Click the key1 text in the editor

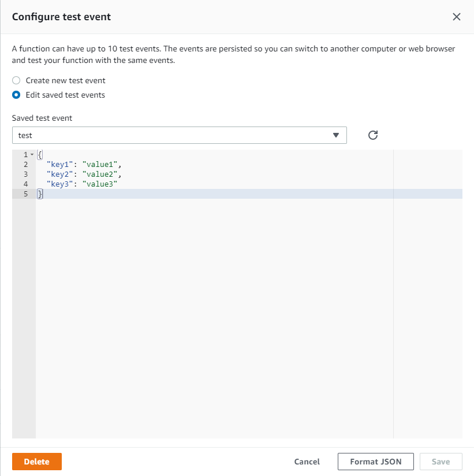pos(60,164)
